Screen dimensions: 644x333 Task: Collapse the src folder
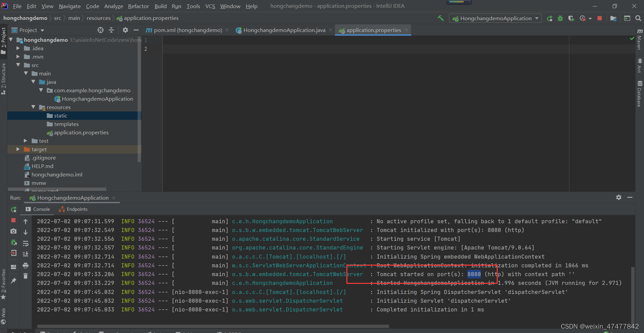point(18,65)
